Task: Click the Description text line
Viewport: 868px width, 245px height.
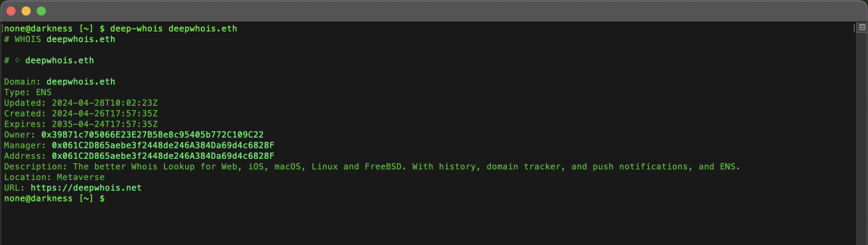Action: 372,166
